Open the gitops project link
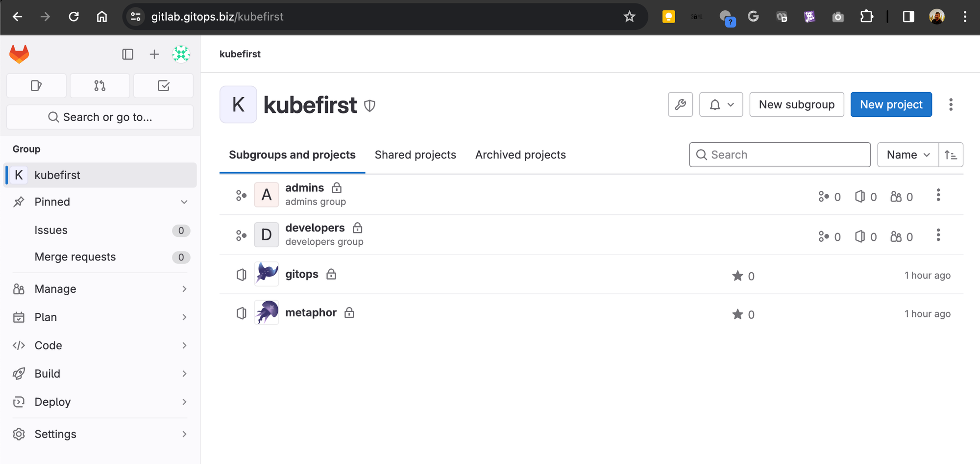 302,274
